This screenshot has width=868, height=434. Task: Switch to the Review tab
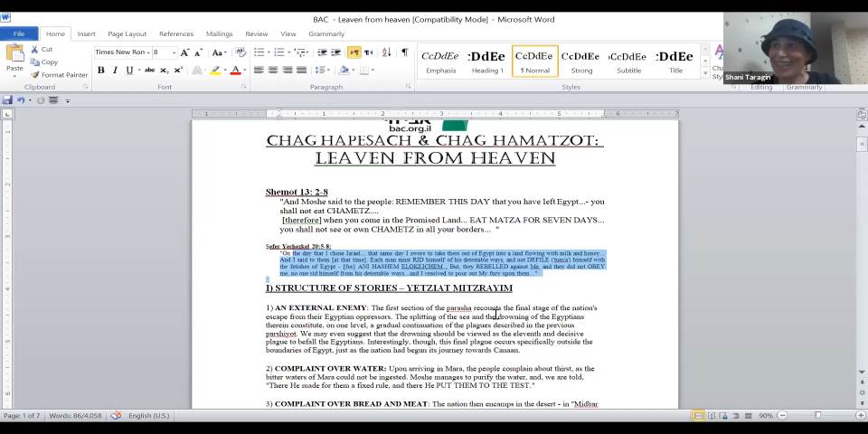click(x=257, y=33)
